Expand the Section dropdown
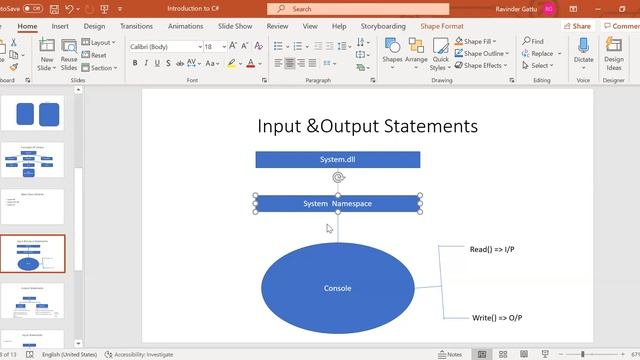The height and width of the screenshot is (360, 640). tap(99, 68)
